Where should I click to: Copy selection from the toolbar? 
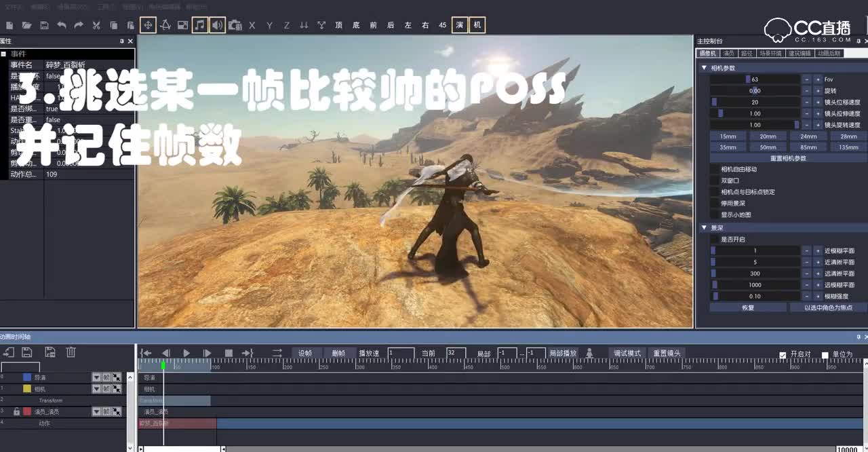click(x=114, y=25)
